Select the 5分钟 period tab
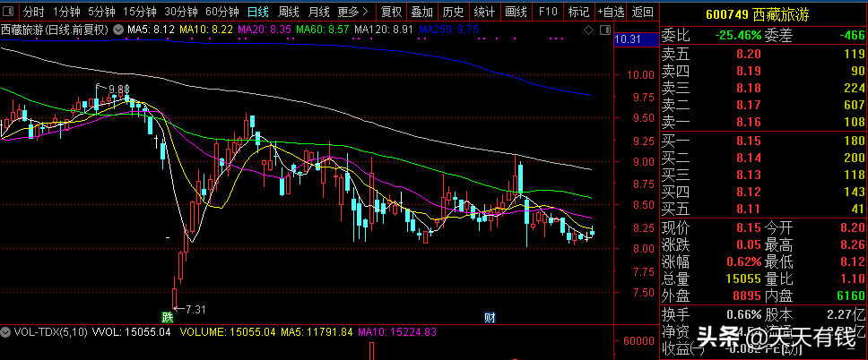 pos(102,11)
